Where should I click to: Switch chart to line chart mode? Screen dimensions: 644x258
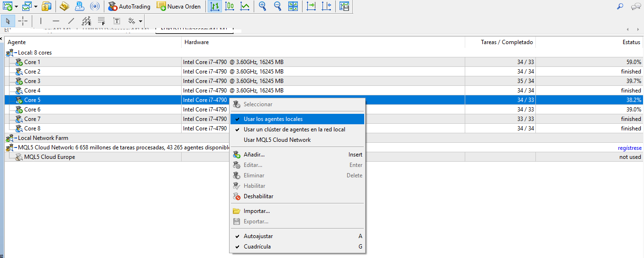[245, 7]
